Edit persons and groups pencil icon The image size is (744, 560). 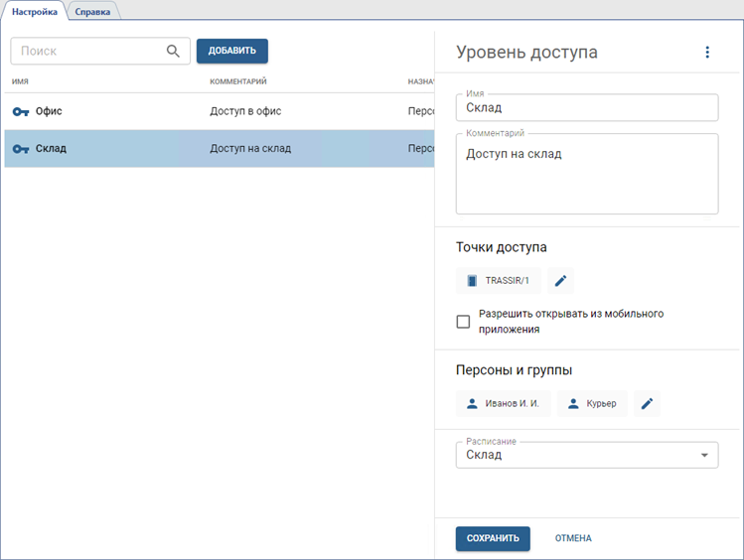coord(647,403)
